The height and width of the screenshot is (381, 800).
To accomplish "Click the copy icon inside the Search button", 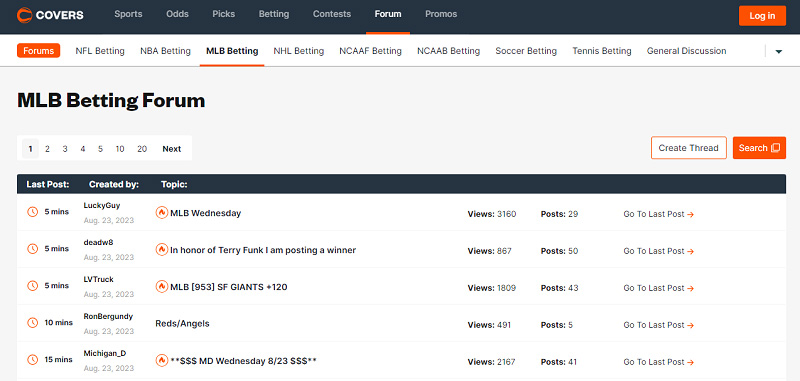I will coord(776,148).
